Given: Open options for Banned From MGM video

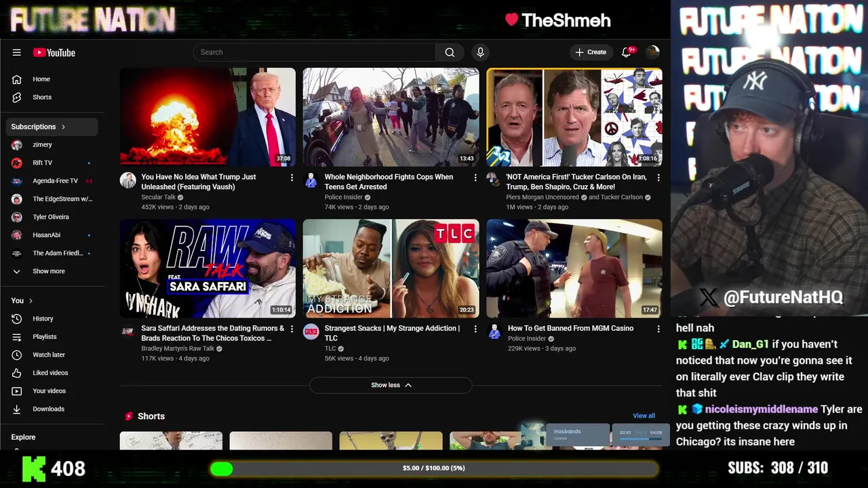Looking at the screenshot, I should [658, 329].
